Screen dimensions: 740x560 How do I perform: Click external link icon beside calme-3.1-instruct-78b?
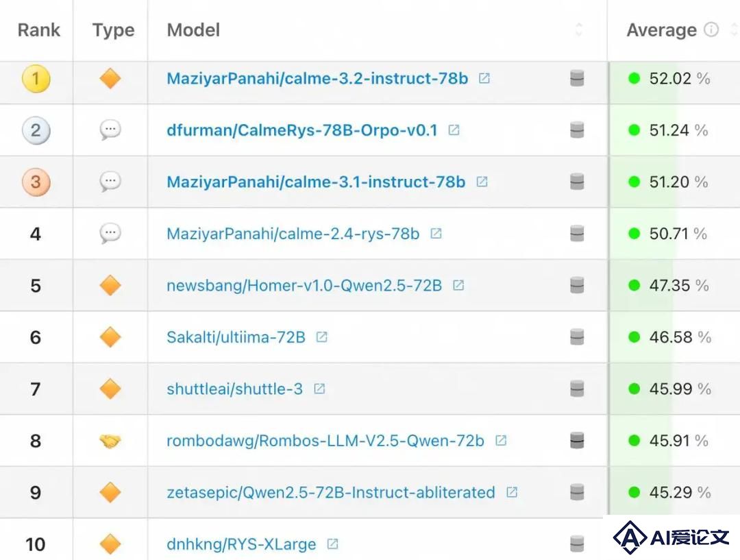(x=482, y=182)
